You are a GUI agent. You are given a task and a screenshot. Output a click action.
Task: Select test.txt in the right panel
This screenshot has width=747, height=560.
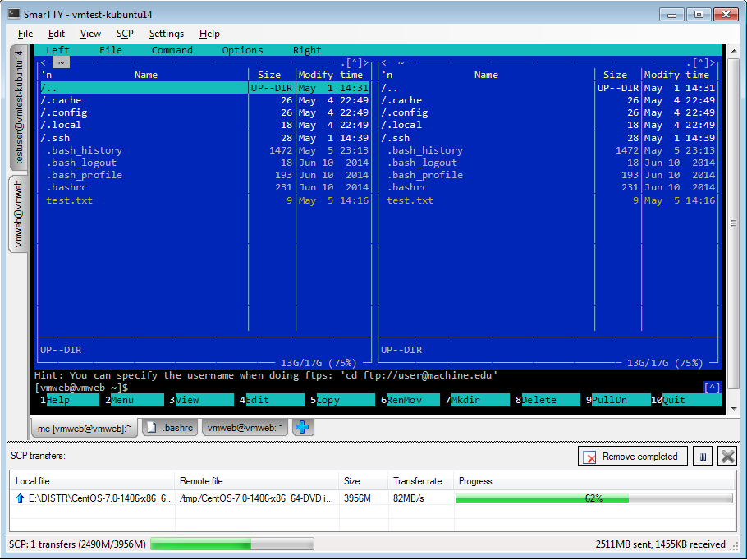click(410, 200)
